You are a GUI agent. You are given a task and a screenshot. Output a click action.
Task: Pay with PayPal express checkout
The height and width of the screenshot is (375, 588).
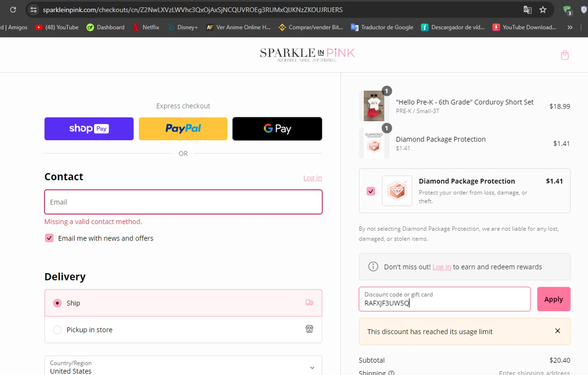click(183, 129)
